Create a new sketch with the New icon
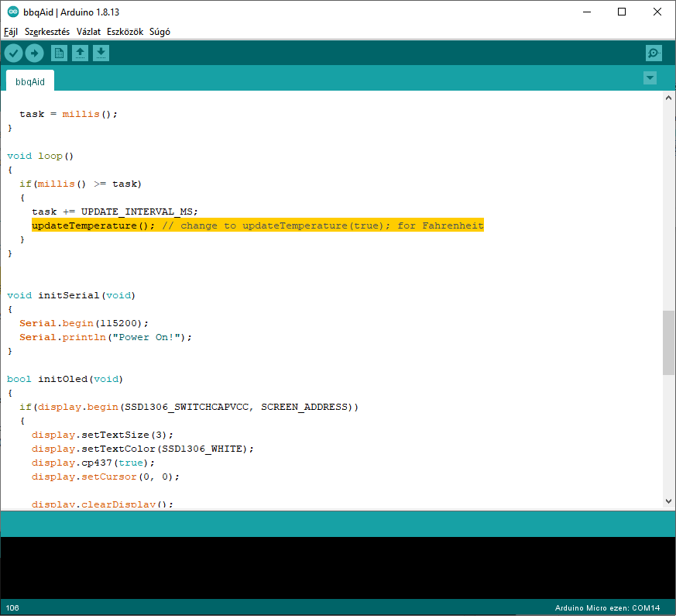The image size is (676, 616). [x=59, y=53]
